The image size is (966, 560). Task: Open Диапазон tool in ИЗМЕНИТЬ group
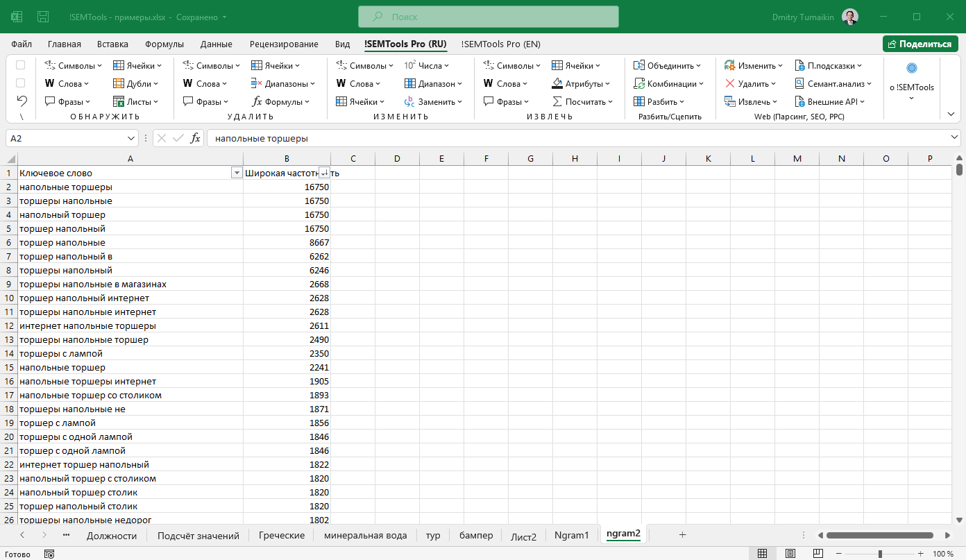(x=433, y=84)
